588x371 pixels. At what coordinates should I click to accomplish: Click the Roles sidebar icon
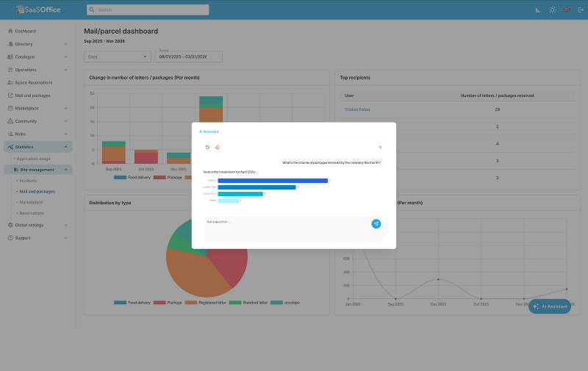10,134
